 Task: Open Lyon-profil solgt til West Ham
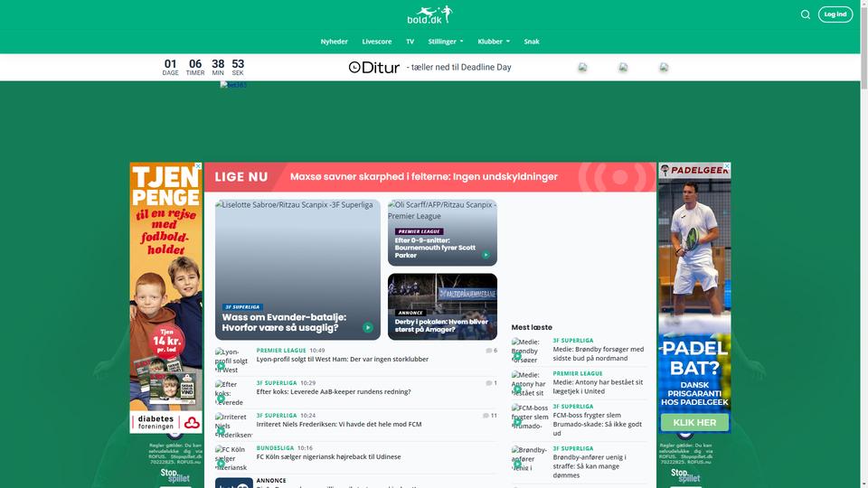(x=342, y=359)
